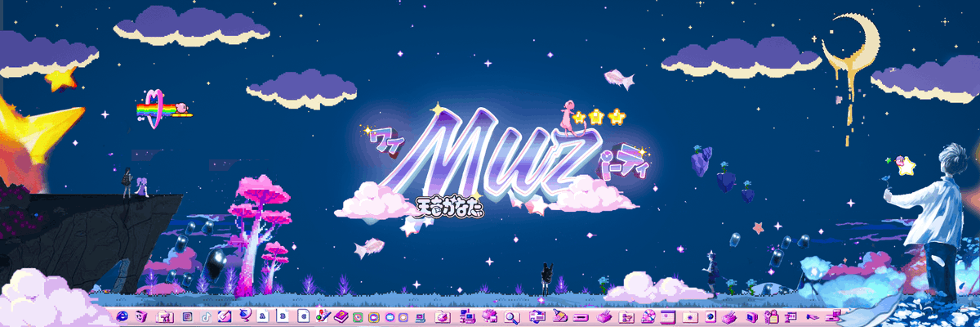
Task: Open the small laptop computer icon
Action: point(421,317)
